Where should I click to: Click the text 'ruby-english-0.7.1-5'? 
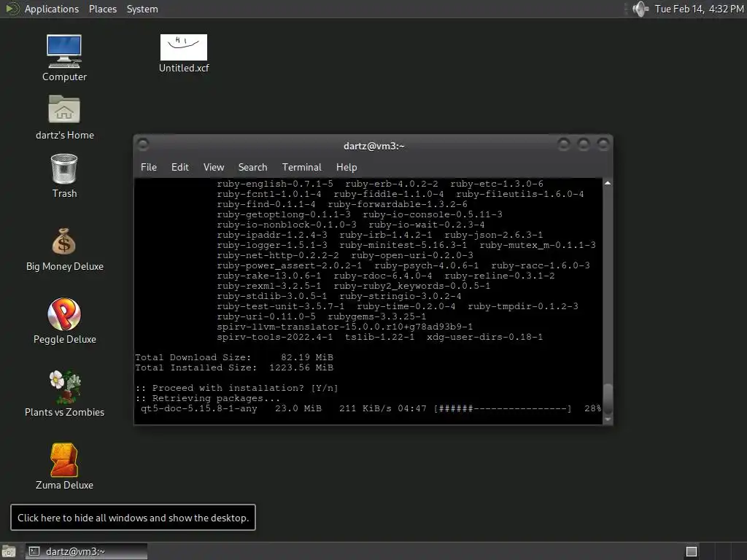pyautogui.click(x=275, y=184)
